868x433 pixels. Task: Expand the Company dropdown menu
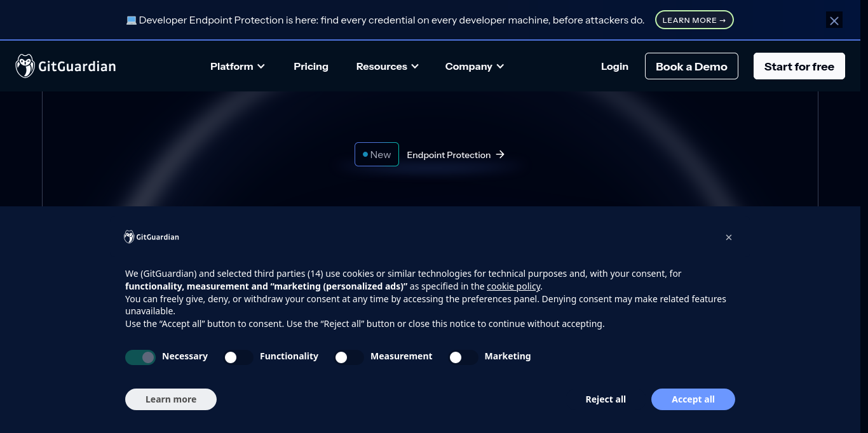tap(475, 66)
